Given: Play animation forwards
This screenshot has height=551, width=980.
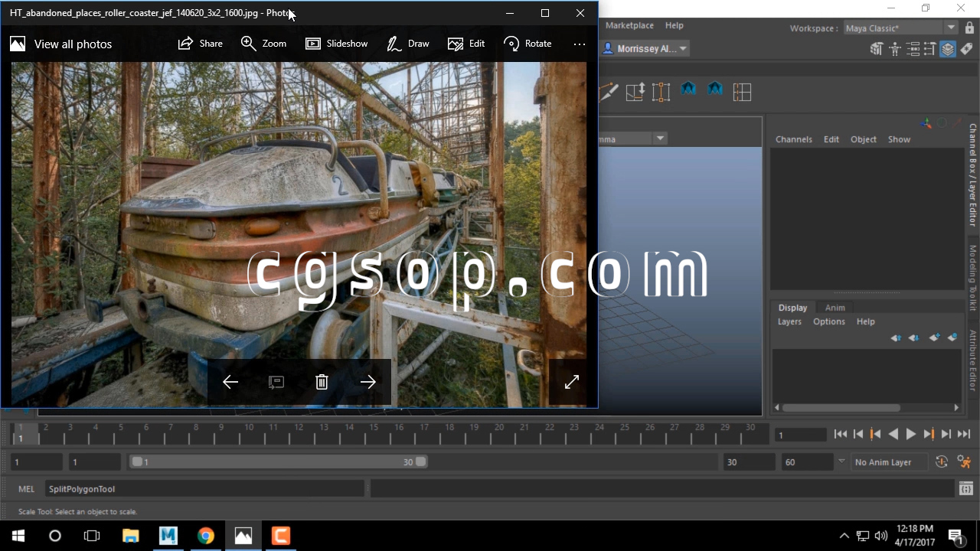Looking at the screenshot, I should 911,434.
